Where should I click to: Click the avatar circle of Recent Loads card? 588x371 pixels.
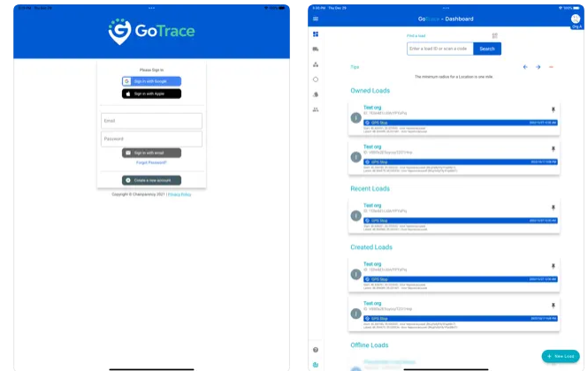click(x=355, y=216)
